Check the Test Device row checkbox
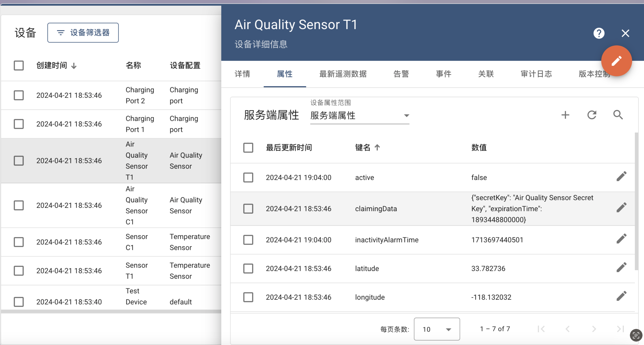 click(19, 302)
